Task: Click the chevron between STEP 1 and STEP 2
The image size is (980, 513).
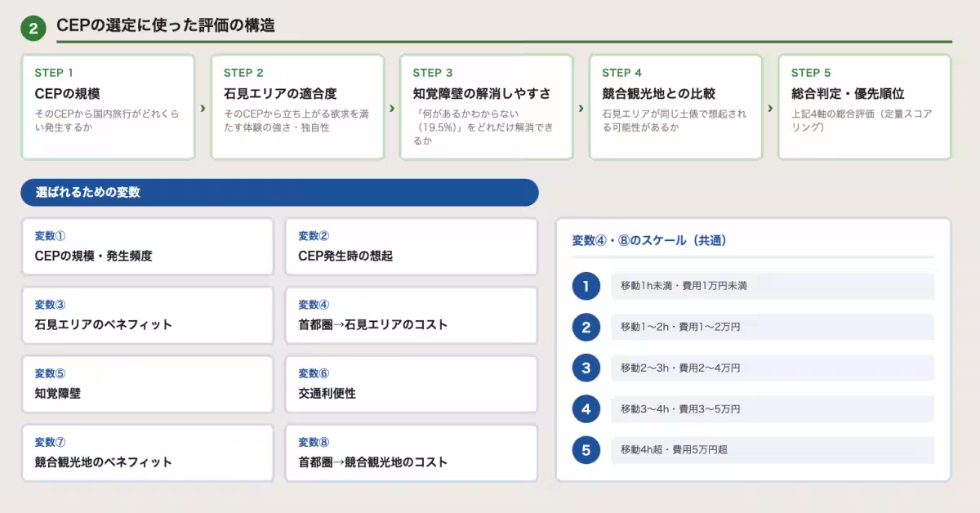Action: [x=203, y=107]
